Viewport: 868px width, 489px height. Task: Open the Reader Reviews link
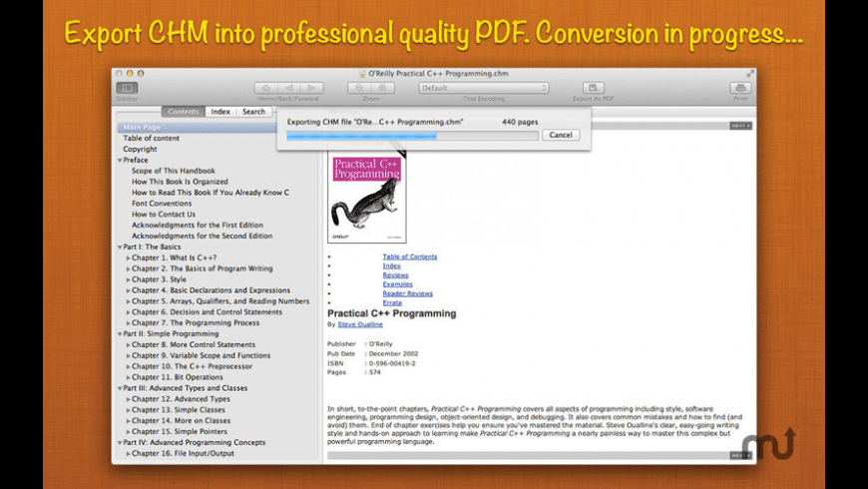[x=407, y=293]
